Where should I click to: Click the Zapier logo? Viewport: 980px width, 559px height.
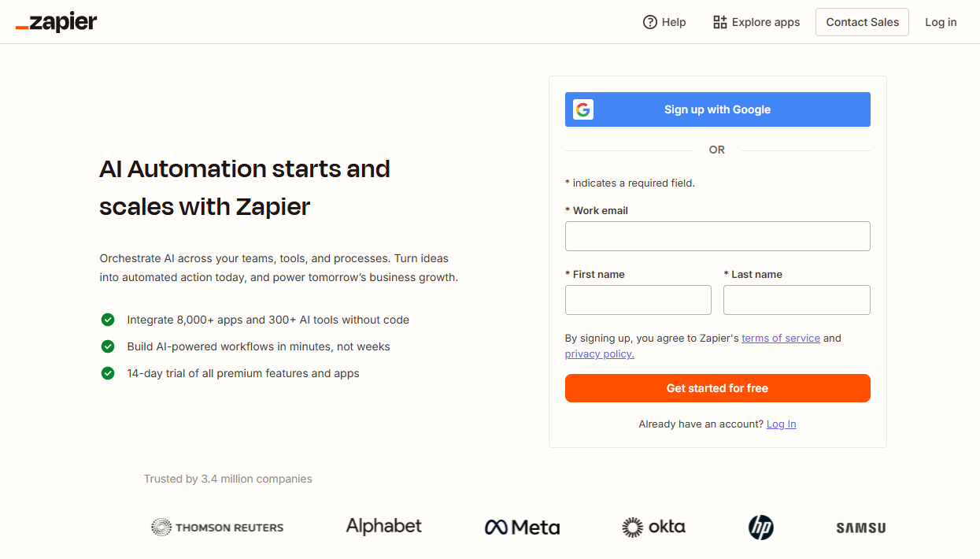(x=56, y=22)
